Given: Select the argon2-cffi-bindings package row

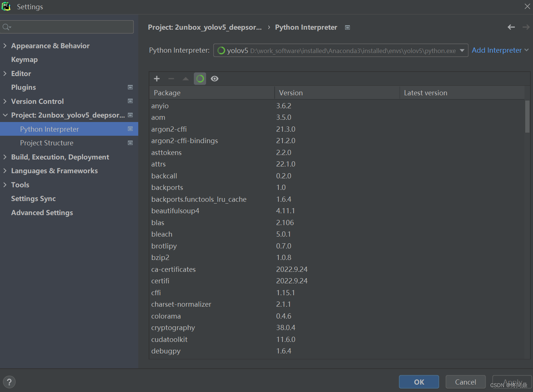Looking at the screenshot, I should point(337,141).
